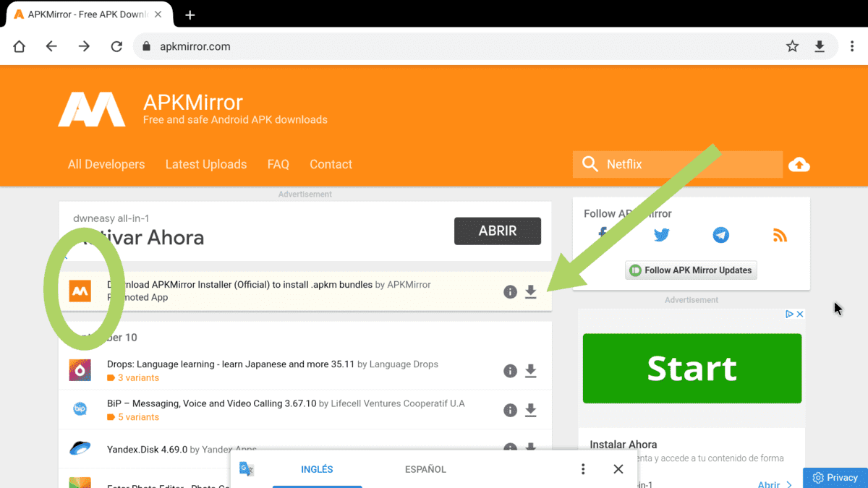Open Yandex.Disk app icon

coord(80,448)
